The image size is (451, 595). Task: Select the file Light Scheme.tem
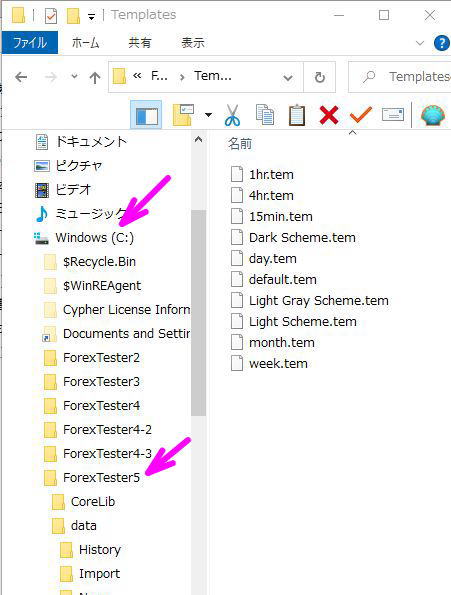click(302, 321)
